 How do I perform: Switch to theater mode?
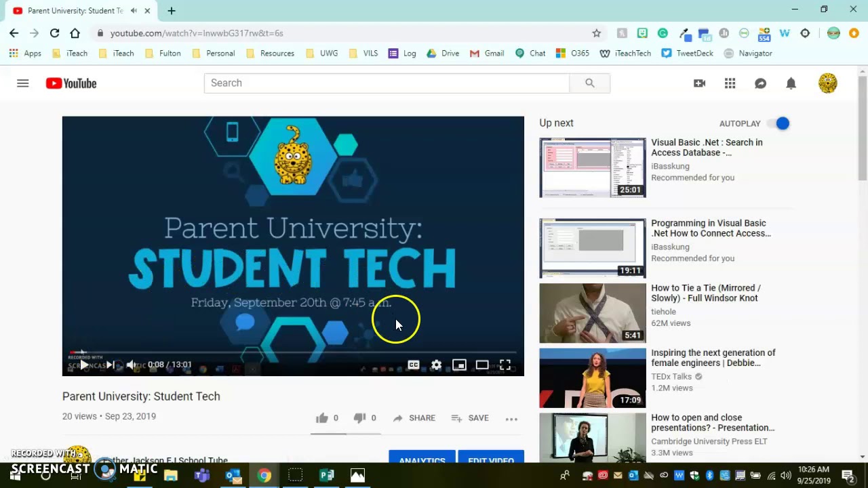coord(482,365)
